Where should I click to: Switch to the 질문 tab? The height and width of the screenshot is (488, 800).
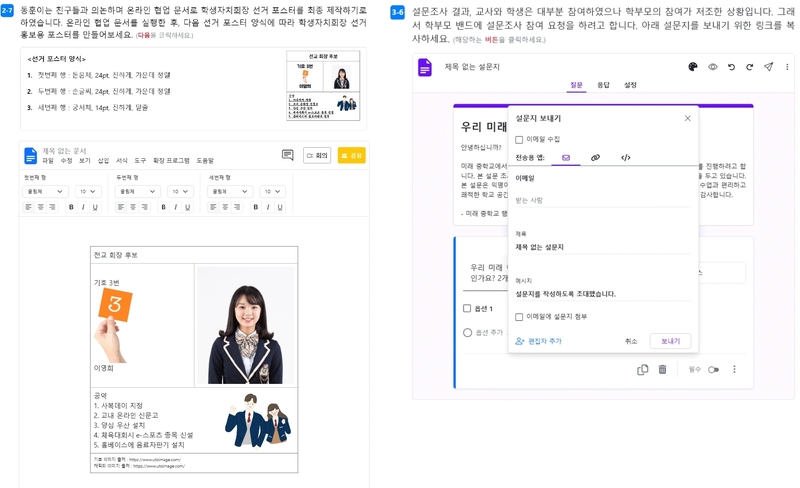[576, 85]
